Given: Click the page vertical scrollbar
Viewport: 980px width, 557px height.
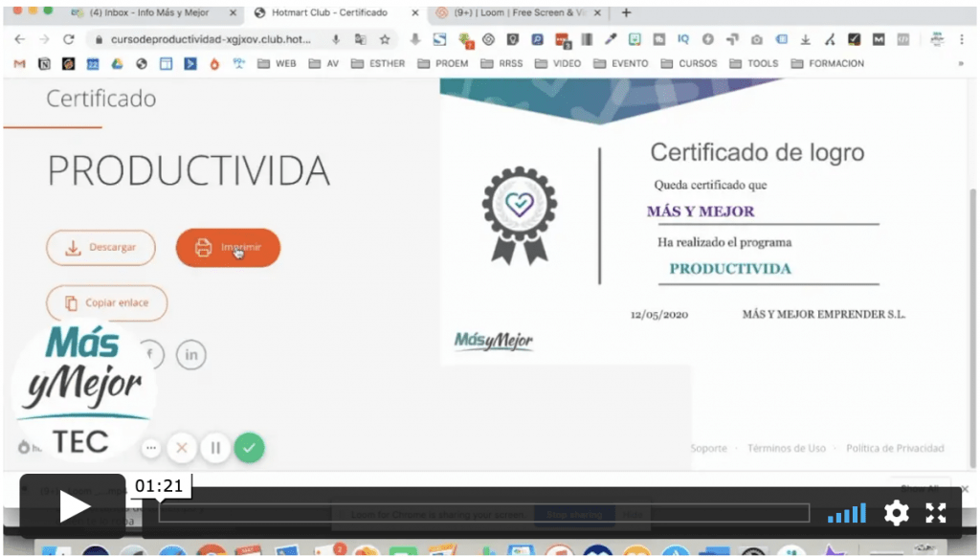Looking at the screenshot, I should (x=972, y=327).
